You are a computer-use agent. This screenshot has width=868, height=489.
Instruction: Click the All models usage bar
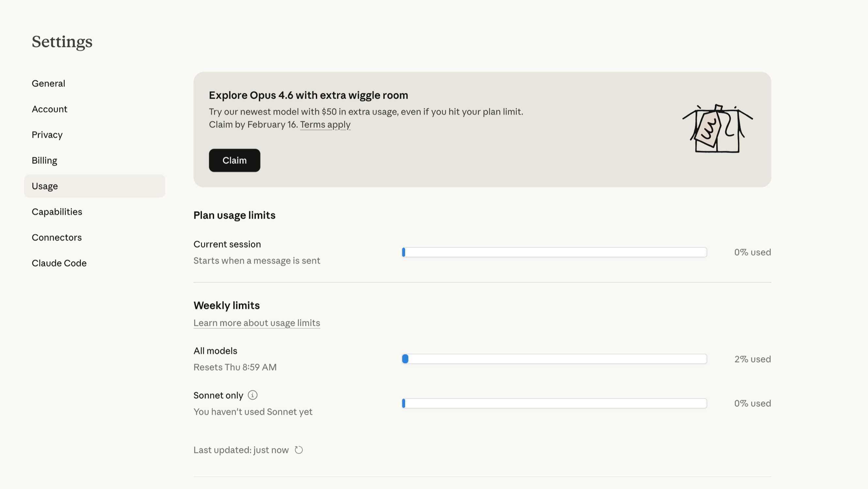point(554,359)
